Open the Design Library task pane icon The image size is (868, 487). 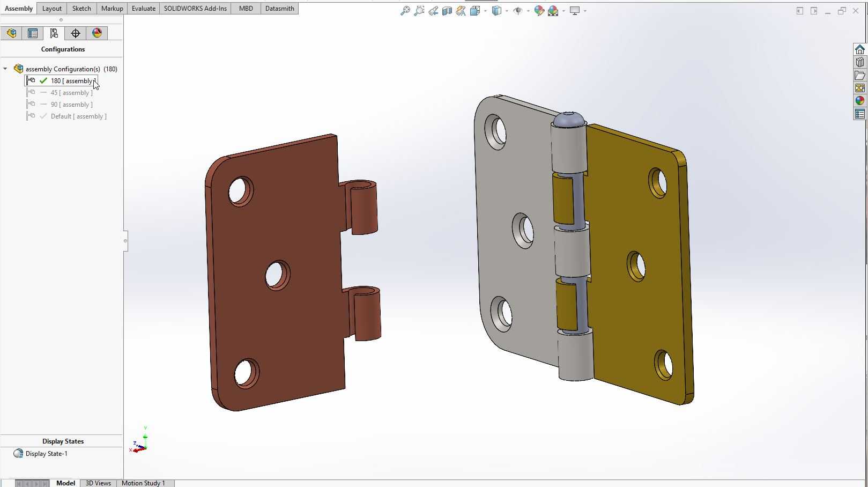coord(860,62)
